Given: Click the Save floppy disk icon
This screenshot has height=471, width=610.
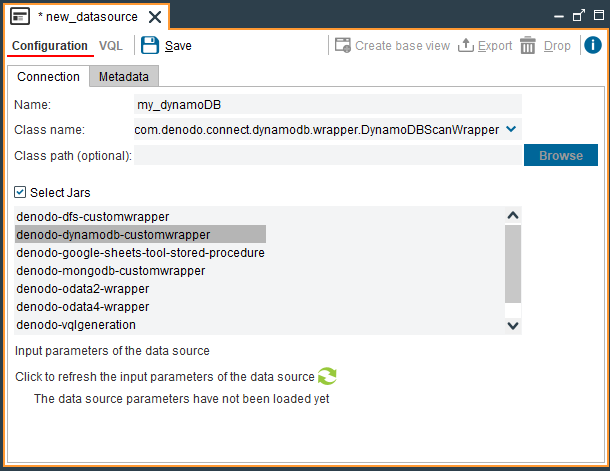Looking at the screenshot, I should (150, 46).
